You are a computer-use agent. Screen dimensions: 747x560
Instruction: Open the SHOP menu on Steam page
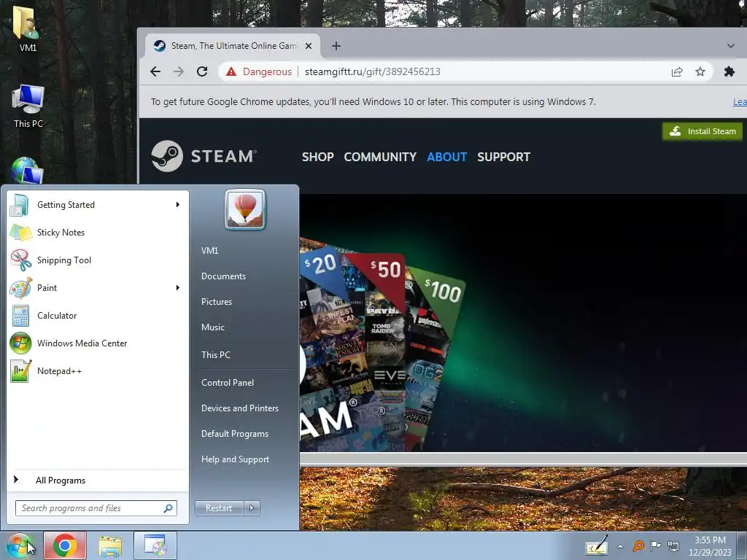pos(318,157)
